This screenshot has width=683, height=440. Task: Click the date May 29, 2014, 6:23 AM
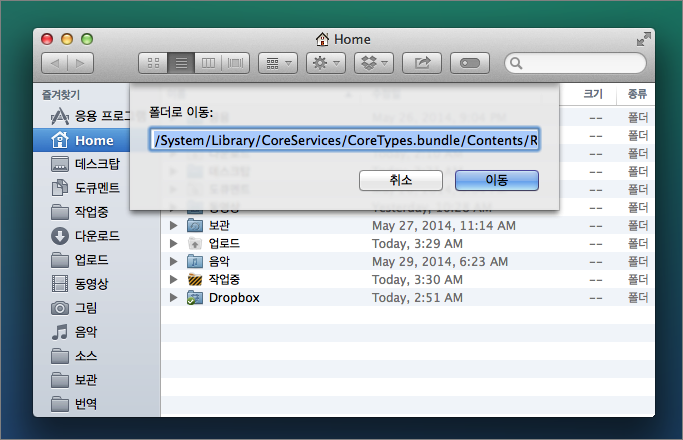coord(440,261)
